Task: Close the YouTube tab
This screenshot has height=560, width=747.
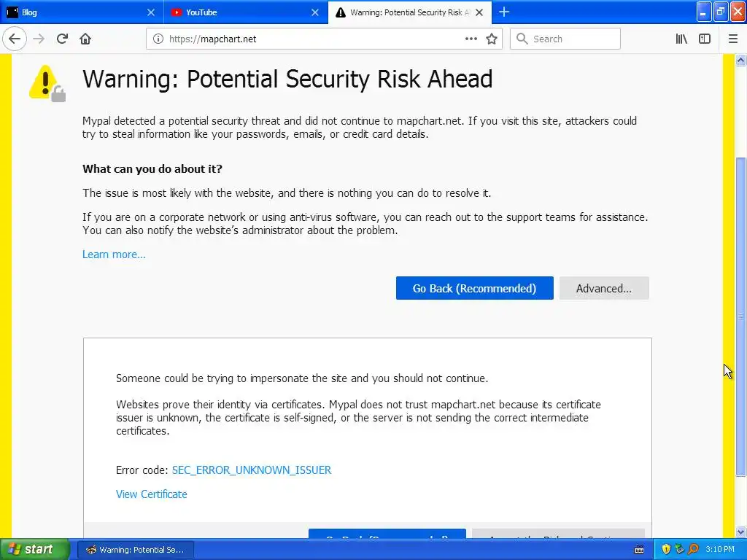Action: click(x=315, y=12)
